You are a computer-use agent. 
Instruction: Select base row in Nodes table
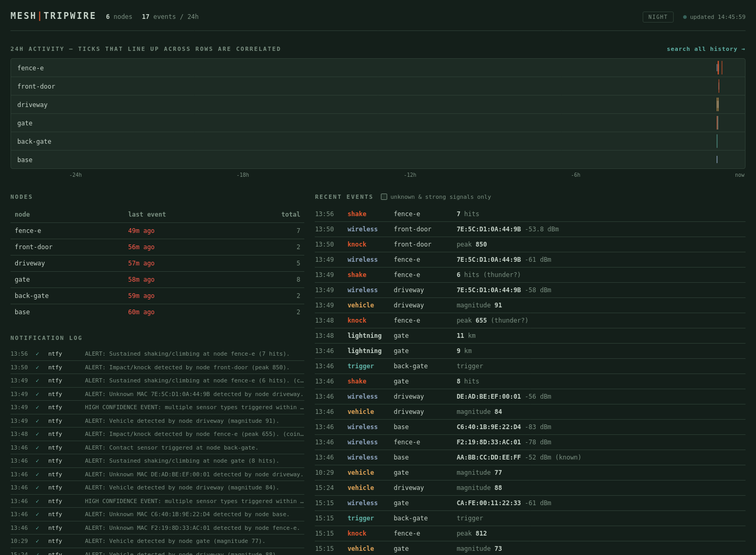pos(157,312)
